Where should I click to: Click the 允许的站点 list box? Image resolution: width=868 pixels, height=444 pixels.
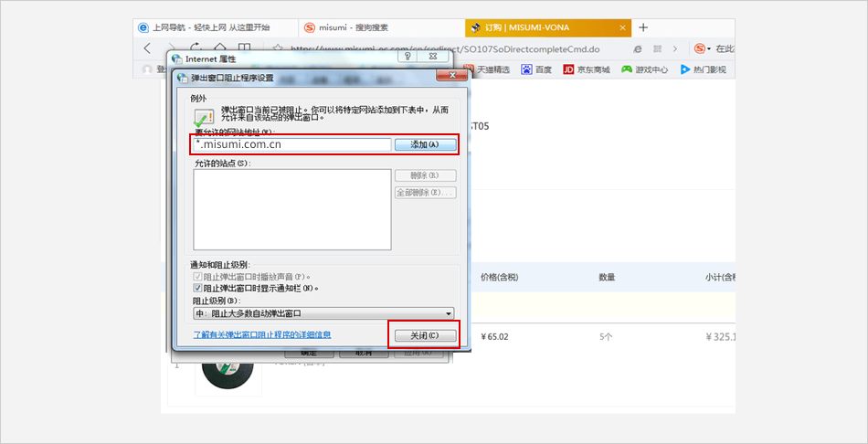click(292, 209)
